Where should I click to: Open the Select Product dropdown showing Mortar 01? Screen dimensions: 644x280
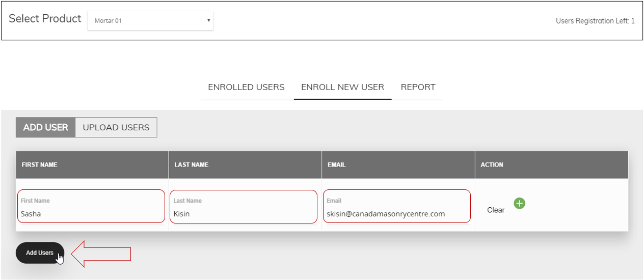[x=150, y=21]
